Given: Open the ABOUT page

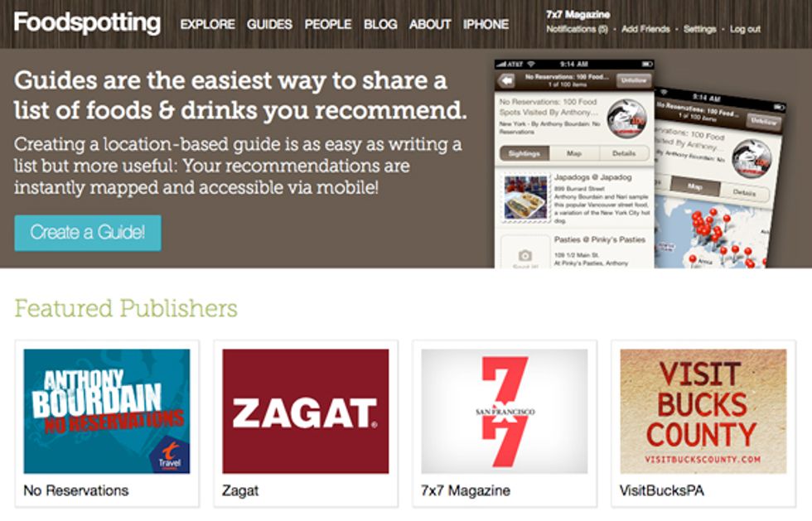Looking at the screenshot, I should tap(430, 24).
